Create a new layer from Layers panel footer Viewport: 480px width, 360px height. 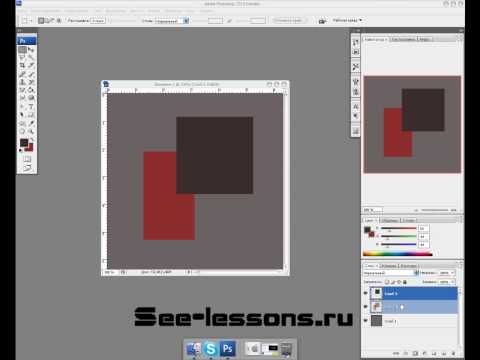click(444, 353)
